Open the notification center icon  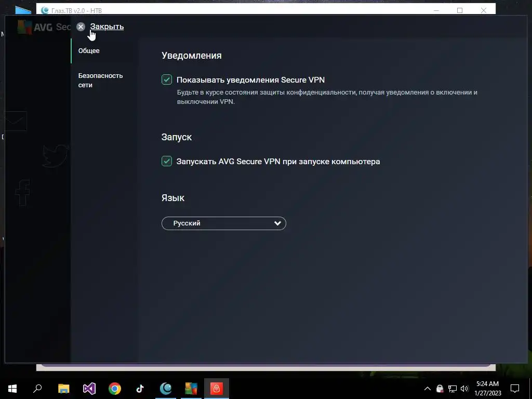(515, 389)
